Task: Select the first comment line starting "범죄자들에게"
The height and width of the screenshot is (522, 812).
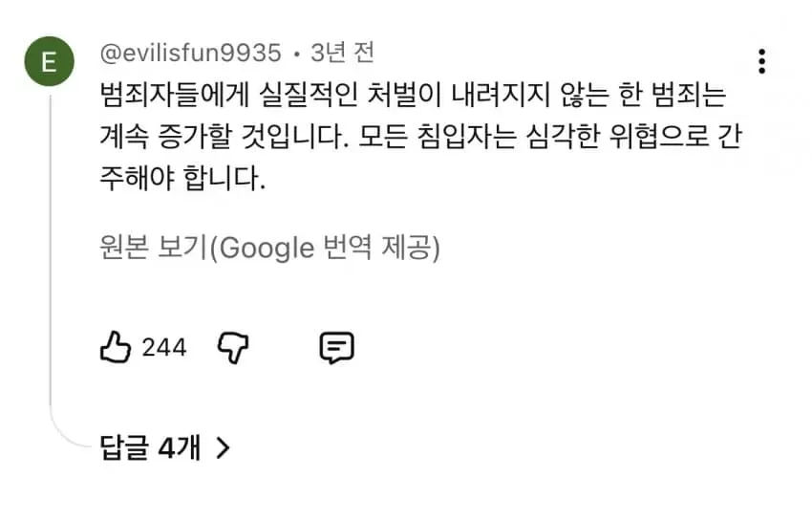Action: [x=413, y=96]
